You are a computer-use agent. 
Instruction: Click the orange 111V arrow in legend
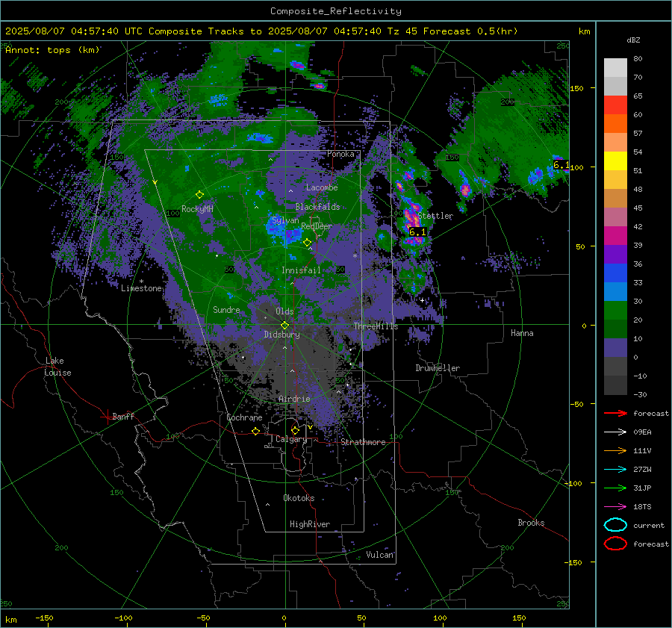[x=615, y=450]
